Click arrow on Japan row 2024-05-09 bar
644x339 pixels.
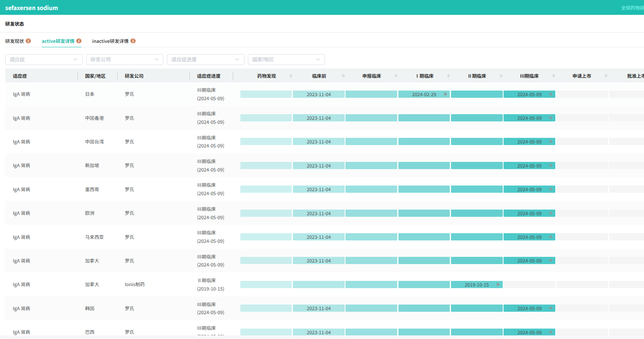coord(551,94)
